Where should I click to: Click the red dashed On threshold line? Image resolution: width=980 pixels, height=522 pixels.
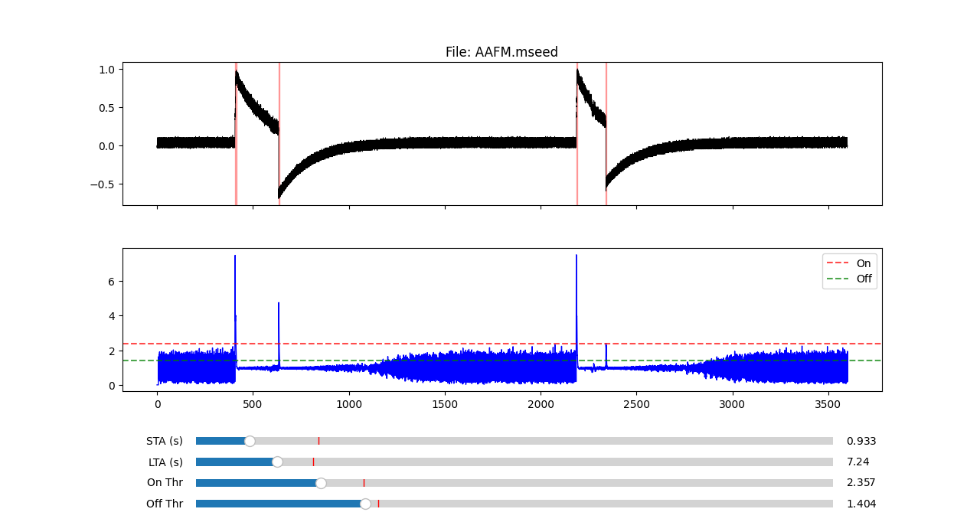[x=689, y=344]
